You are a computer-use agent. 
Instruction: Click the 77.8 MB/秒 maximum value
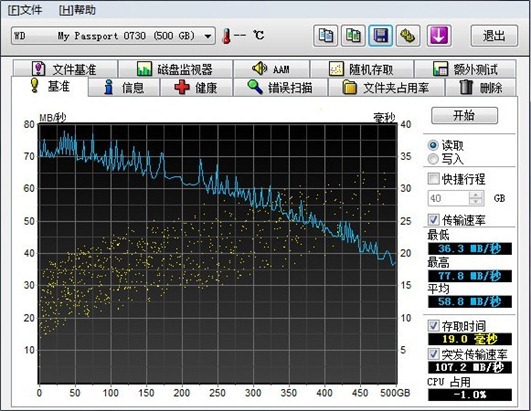pyautogui.click(x=470, y=276)
